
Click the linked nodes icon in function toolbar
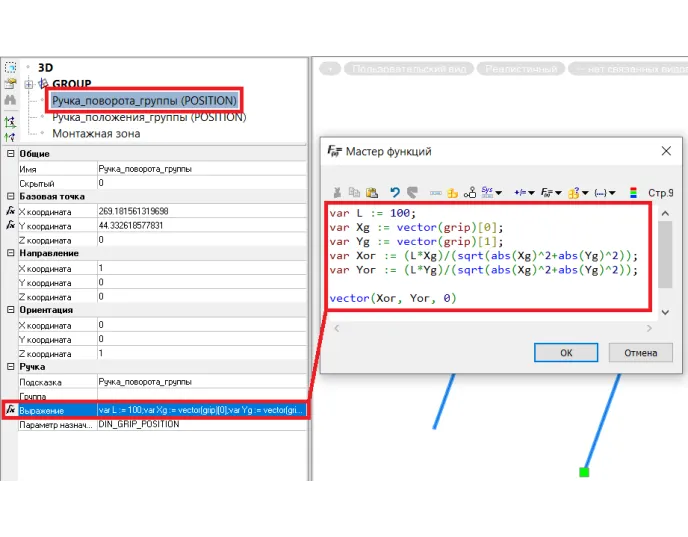(x=470, y=192)
